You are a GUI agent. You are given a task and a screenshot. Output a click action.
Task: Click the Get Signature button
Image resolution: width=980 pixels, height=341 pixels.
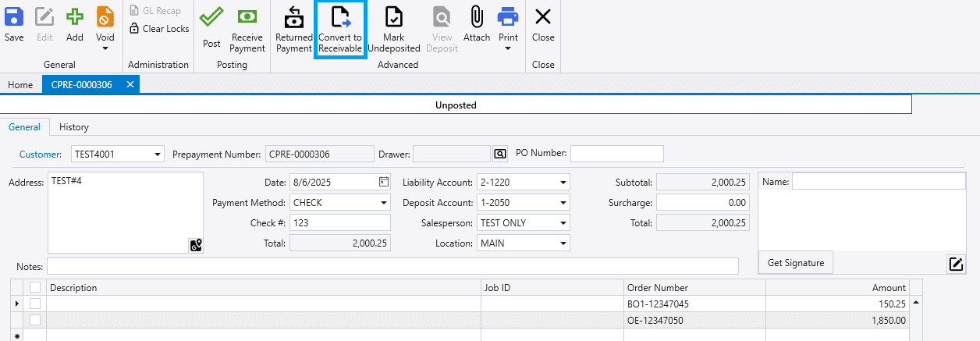796,263
